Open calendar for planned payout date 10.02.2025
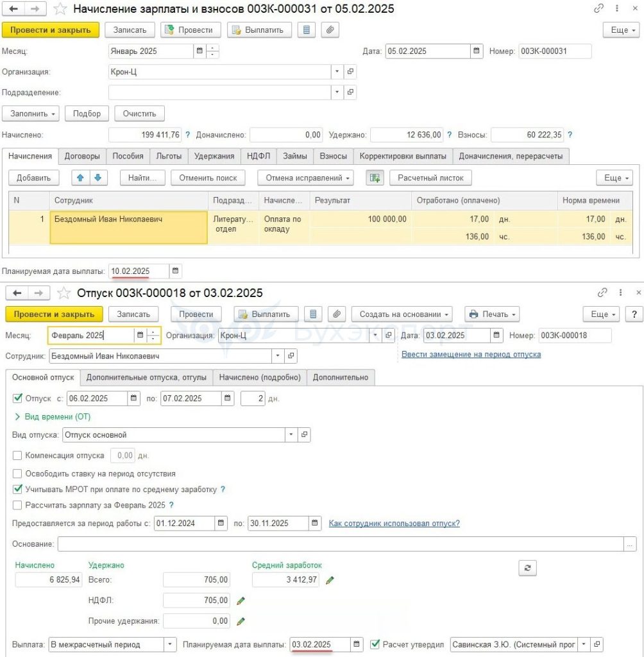This screenshot has width=644, height=657. (176, 271)
